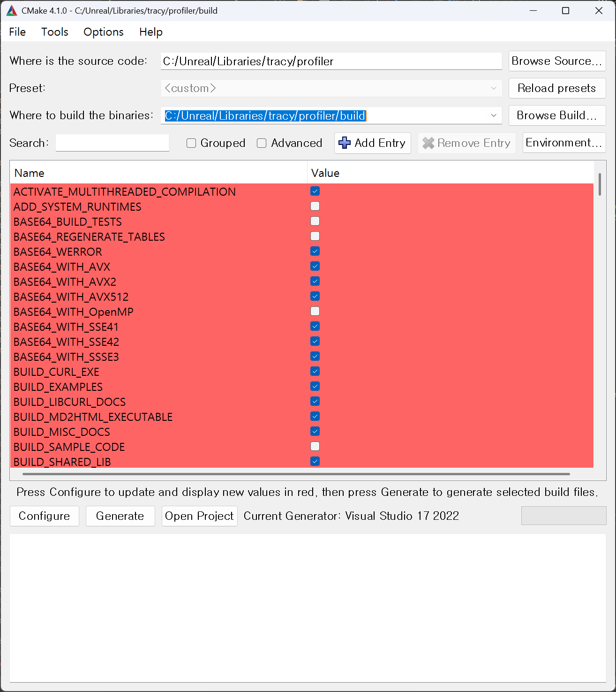Uncheck the BUILD_LIBCURL_DOCS value box
Screen dimensions: 616x692
click(315, 402)
